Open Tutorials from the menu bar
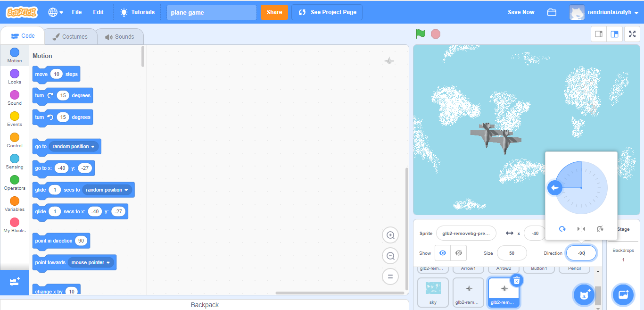Image resolution: width=644 pixels, height=310 pixels. 137,12
